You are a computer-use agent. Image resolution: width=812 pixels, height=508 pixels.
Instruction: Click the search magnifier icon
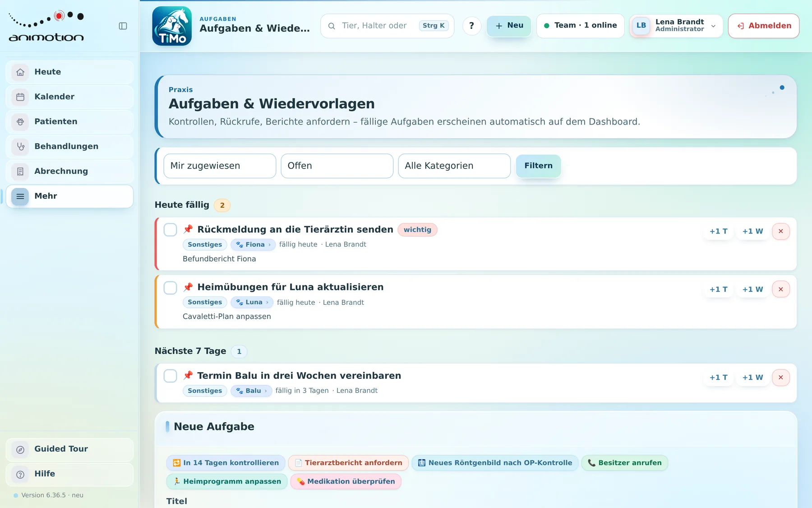(x=332, y=26)
